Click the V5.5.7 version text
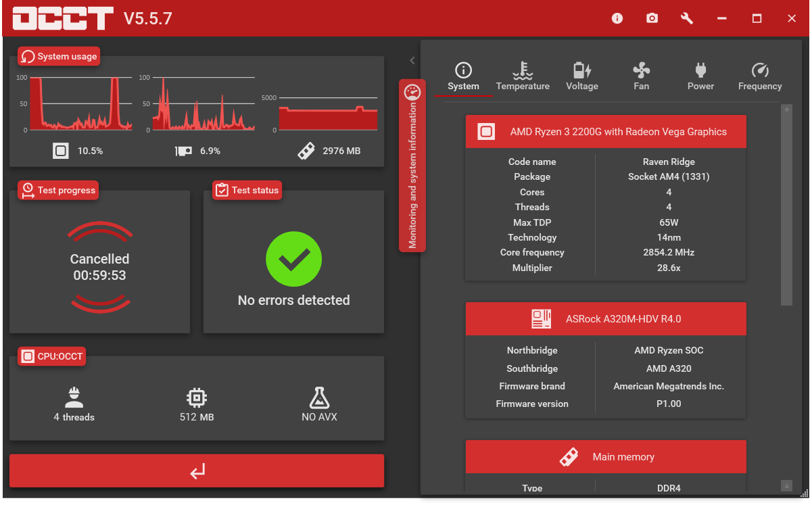Screen dimensions: 812x507 coord(148,19)
